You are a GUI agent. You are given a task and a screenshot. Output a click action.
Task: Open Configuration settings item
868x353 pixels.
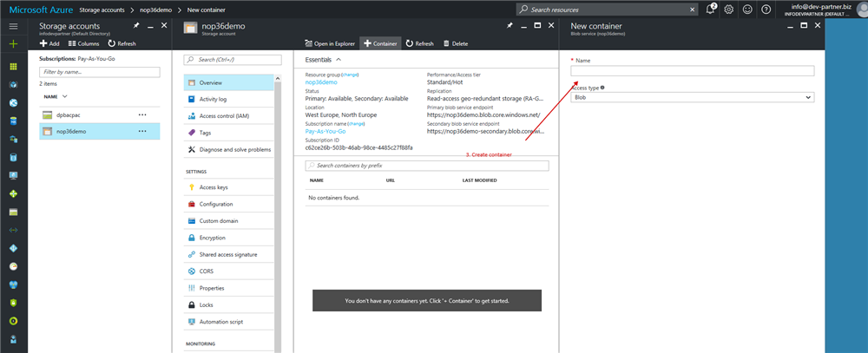pos(228,204)
